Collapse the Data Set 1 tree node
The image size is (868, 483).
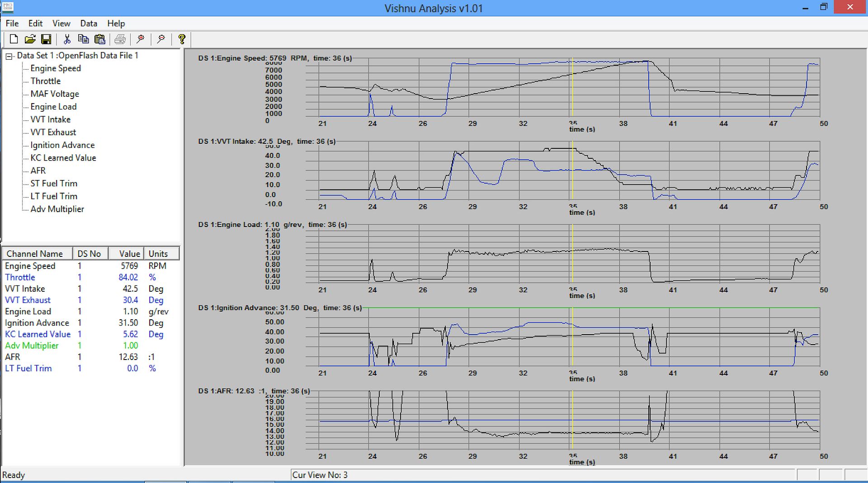[9, 56]
